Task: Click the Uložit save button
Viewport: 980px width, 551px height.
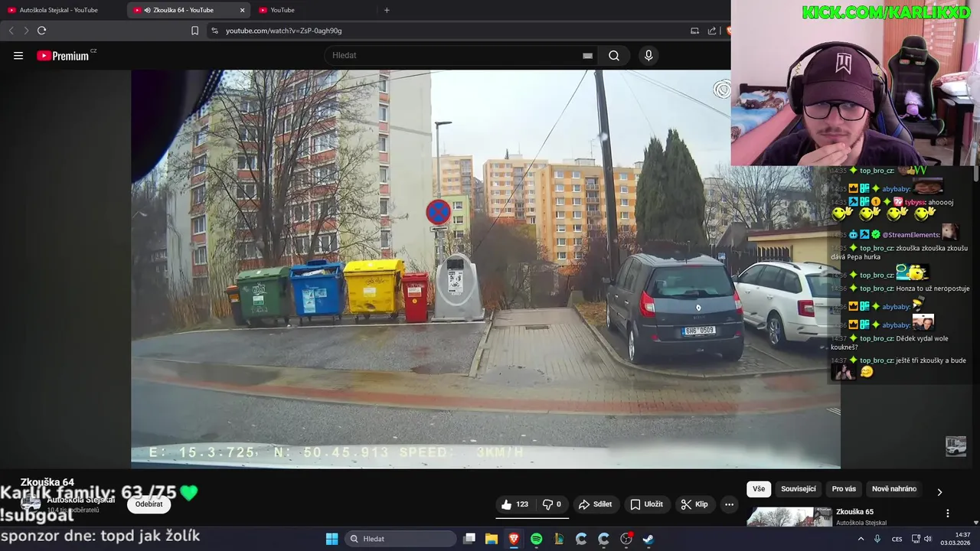Action: click(647, 504)
